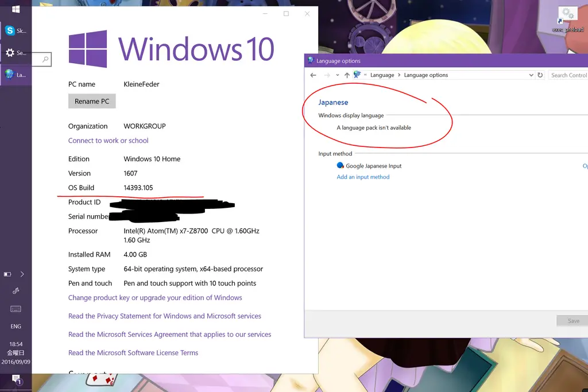Click the magnifier search icon in Settings
Viewport: 588px width, 392px height.
point(45,59)
